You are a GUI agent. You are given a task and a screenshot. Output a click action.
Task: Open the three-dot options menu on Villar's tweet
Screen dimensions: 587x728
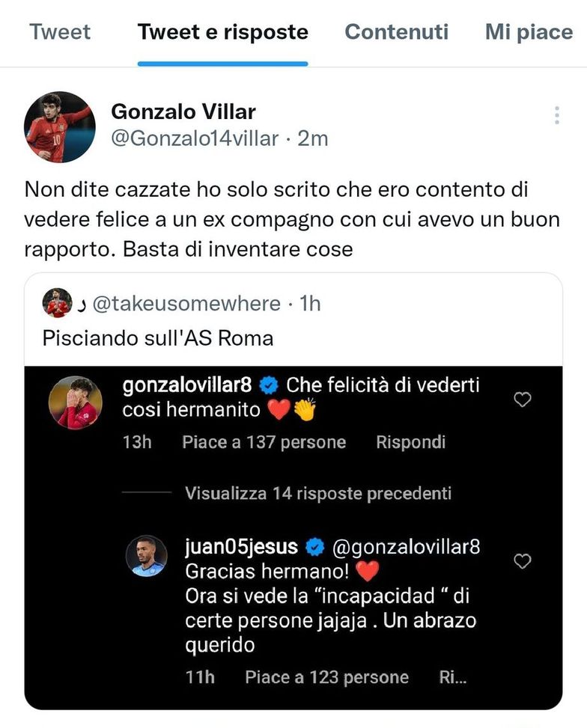pos(556,114)
